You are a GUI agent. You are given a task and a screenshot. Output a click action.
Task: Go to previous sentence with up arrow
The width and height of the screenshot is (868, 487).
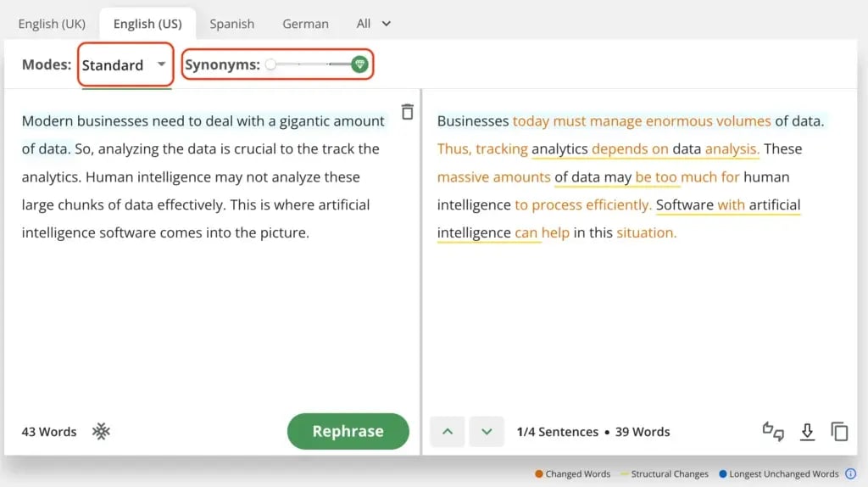tap(448, 432)
